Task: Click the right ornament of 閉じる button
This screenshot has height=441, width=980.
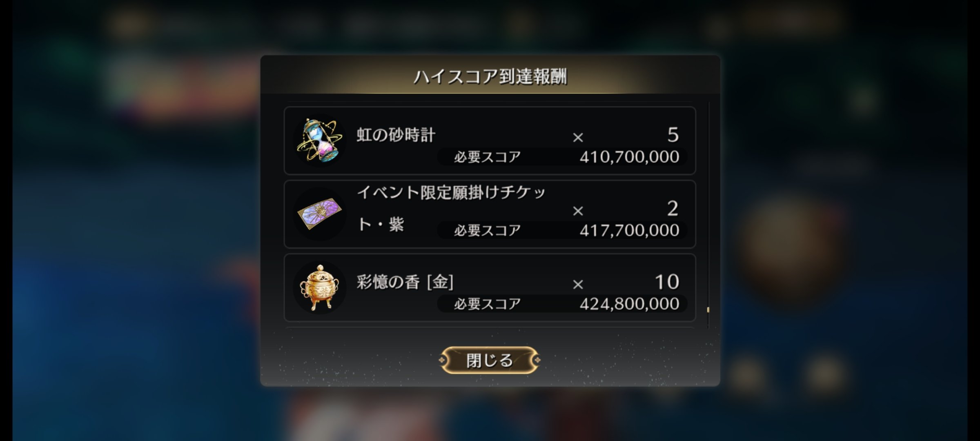Action: click(537, 360)
